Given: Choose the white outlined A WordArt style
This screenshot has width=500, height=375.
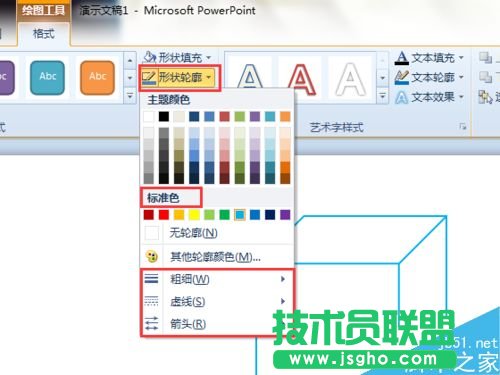Looking at the screenshot, I should (x=351, y=78).
